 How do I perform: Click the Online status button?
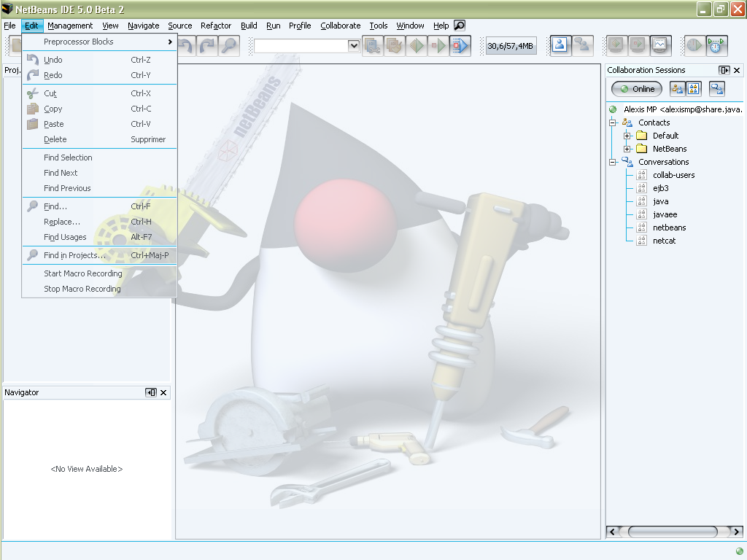point(637,88)
